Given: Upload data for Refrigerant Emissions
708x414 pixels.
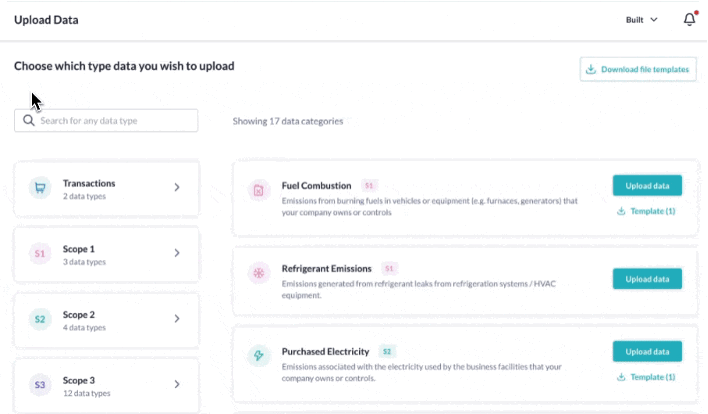Looking at the screenshot, I should point(647,279).
